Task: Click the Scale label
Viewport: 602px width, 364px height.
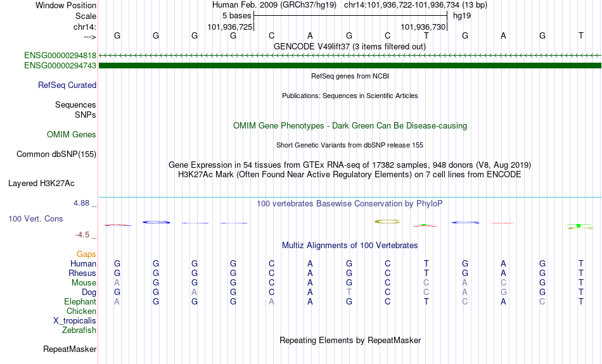Action: [86, 16]
